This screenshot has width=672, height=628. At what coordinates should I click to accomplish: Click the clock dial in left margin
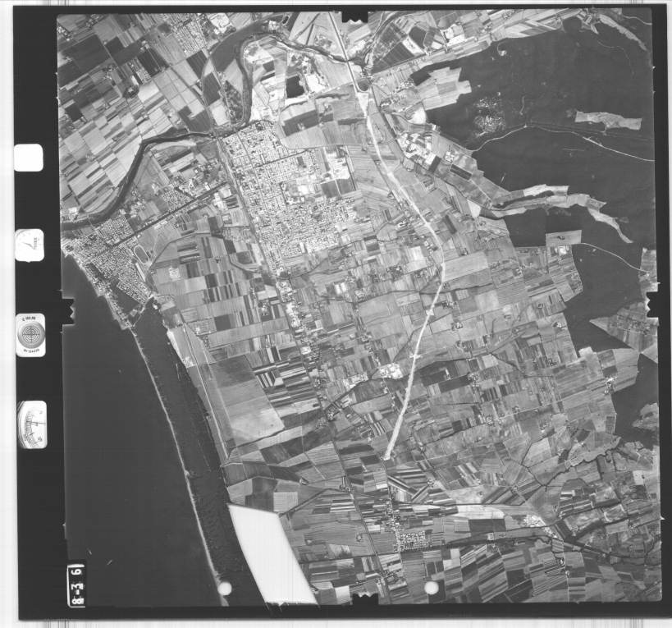pyautogui.click(x=29, y=245)
